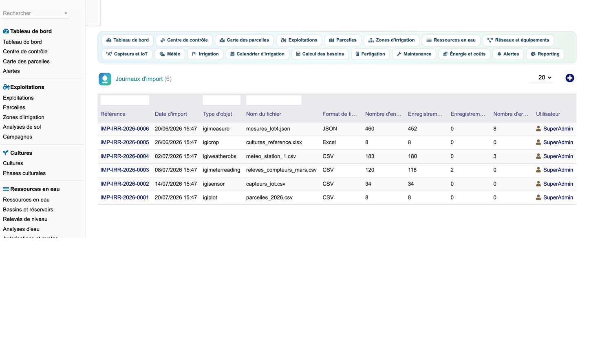Sort by Date d'import column header
The height and width of the screenshot is (364, 589).
(x=171, y=114)
